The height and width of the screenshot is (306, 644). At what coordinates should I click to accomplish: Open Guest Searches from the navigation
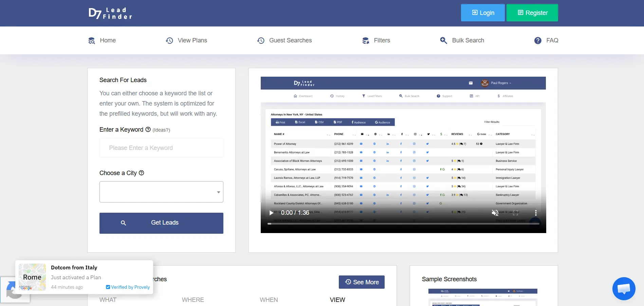(284, 40)
